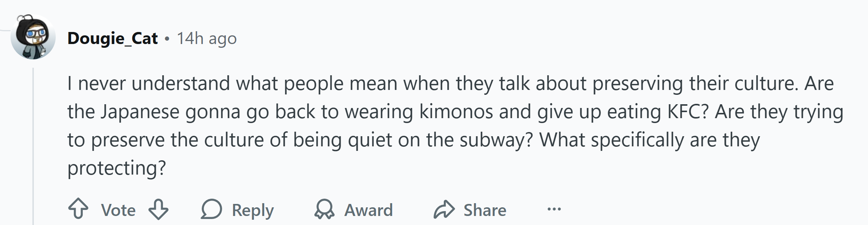Viewport: 868px width, 225px height.
Task: Click the word "protecting?" in the comment
Action: 117,168
